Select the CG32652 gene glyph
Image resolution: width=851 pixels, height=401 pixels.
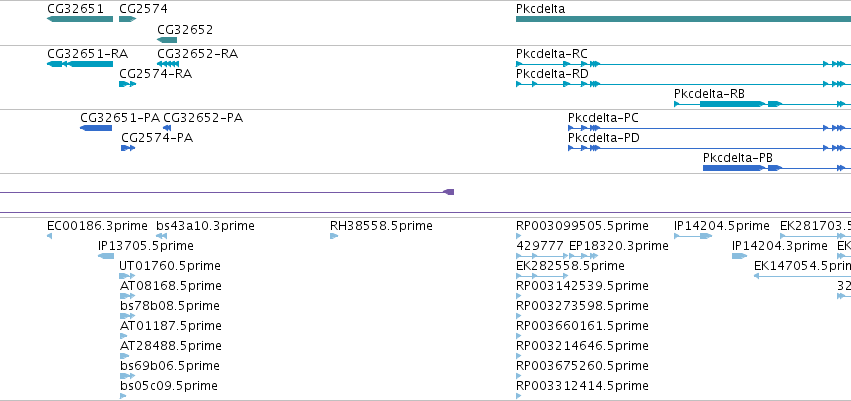pos(167,40)
